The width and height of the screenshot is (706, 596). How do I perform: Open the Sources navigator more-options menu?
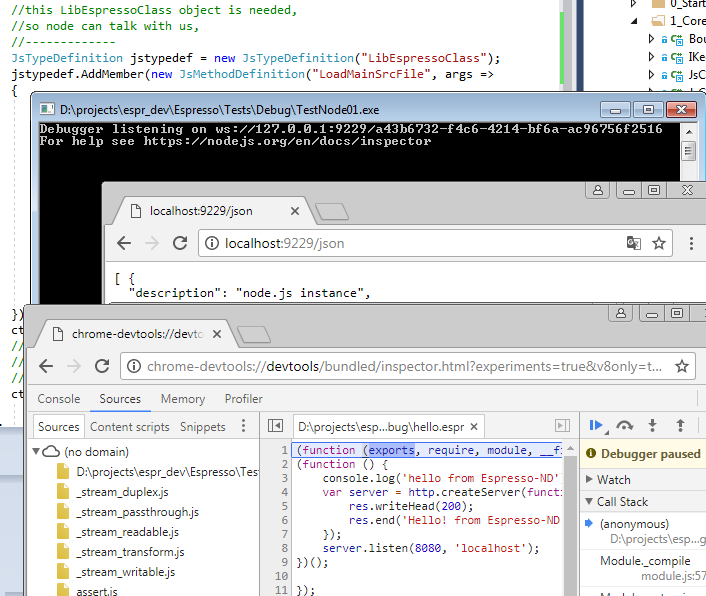[243, 426]
